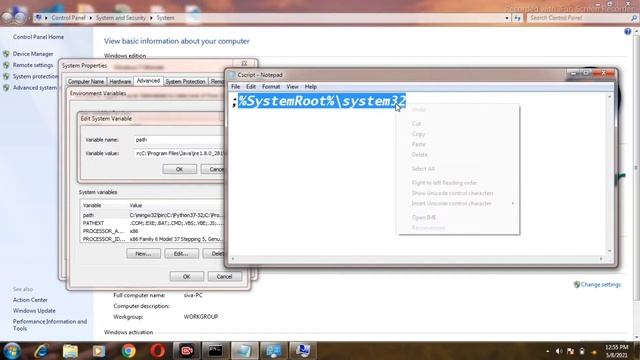
Task: Click OK in Environment Variables dialog
Action: (187, 277)
